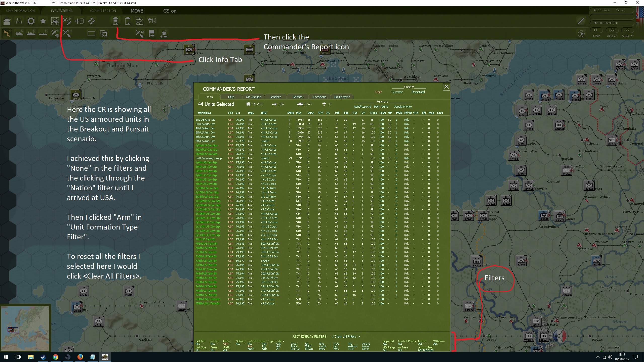Select the F9 air transport icon
Viewport: 644px width, 362px height.
coord(55,33)
